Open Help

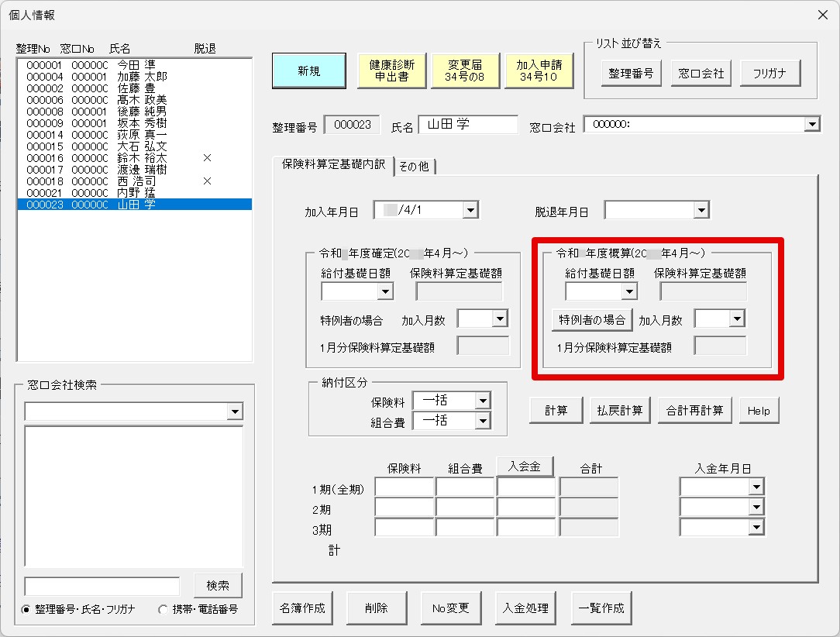(759, 411)
